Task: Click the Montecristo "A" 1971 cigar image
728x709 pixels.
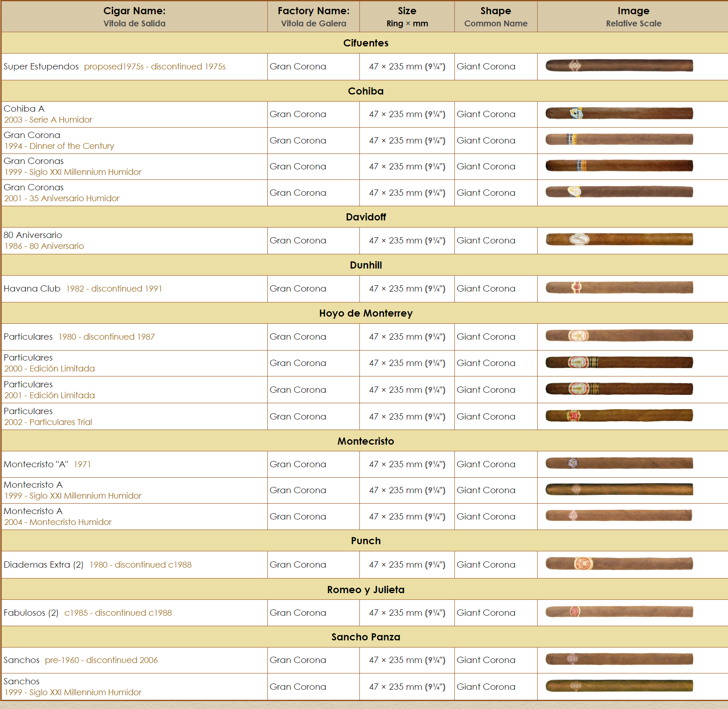Action: click(x=619, y=463)
